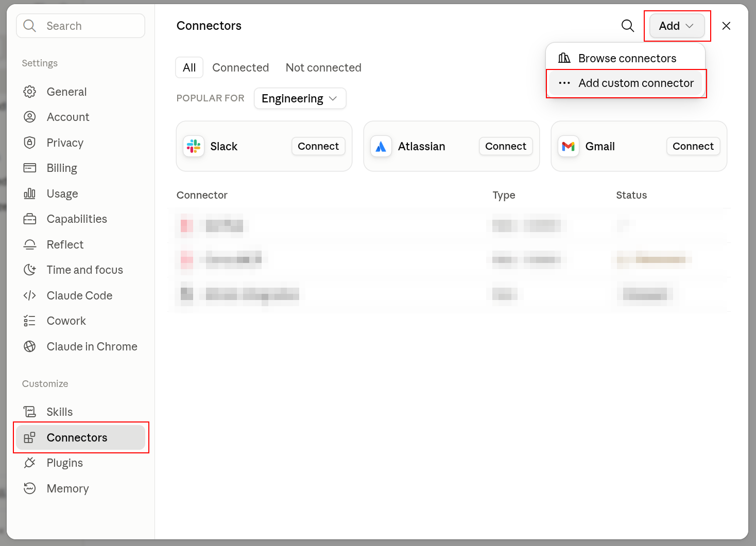Focus the settings Search field
The height and width of the screenshot is (546, 756).
pos(81,26)
